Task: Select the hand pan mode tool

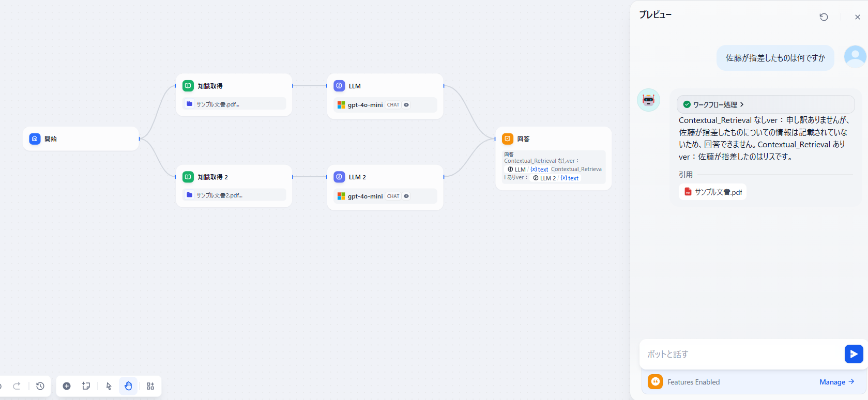Action: [128, 386]
